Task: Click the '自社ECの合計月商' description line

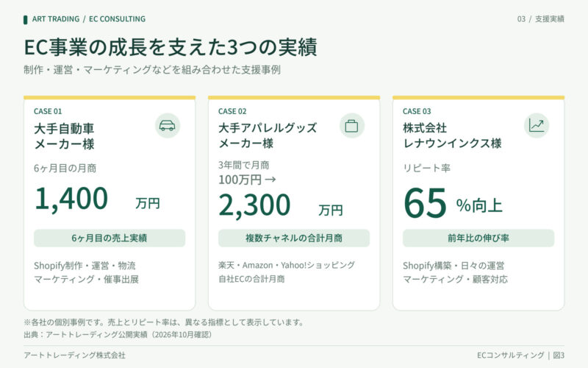Action: (251, 279)
